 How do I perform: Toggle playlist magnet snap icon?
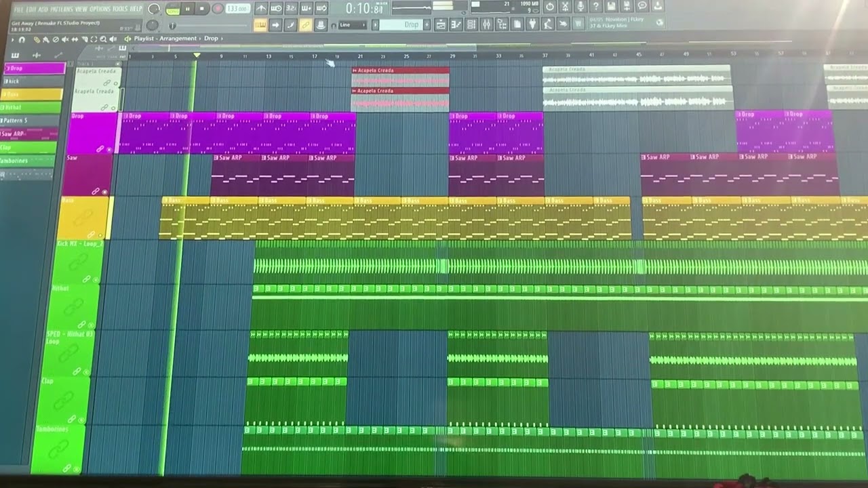[22, 39]
